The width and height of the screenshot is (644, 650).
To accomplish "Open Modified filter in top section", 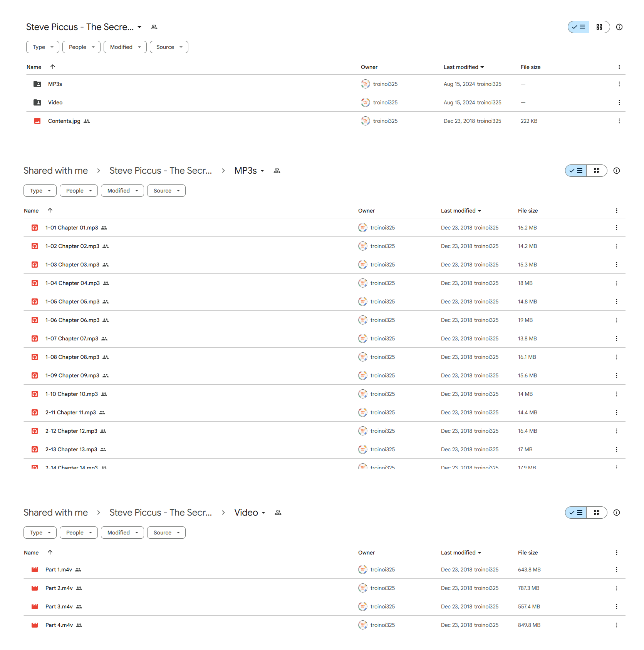I will (125, 47).
